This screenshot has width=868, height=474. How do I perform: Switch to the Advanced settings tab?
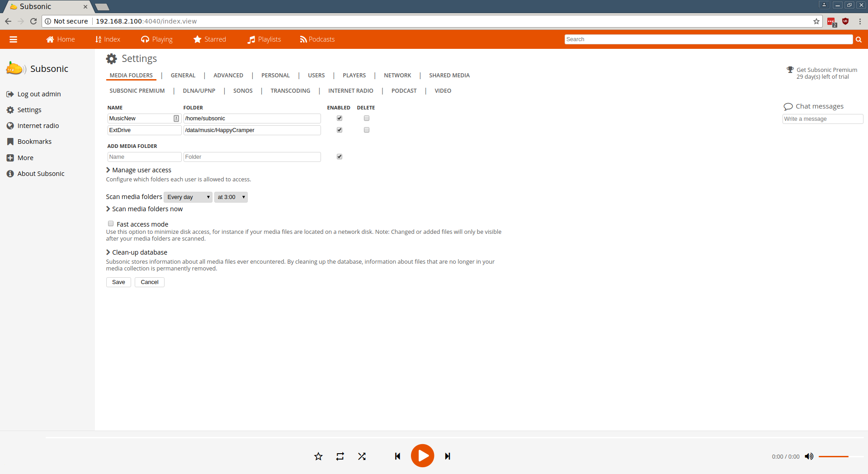[228, 76]
